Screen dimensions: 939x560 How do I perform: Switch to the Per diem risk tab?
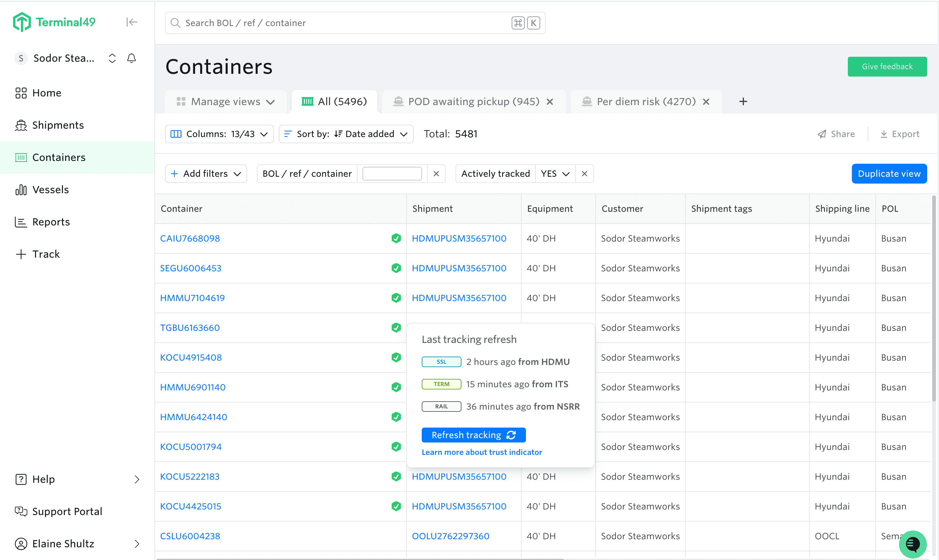click(x=646, y=102)
